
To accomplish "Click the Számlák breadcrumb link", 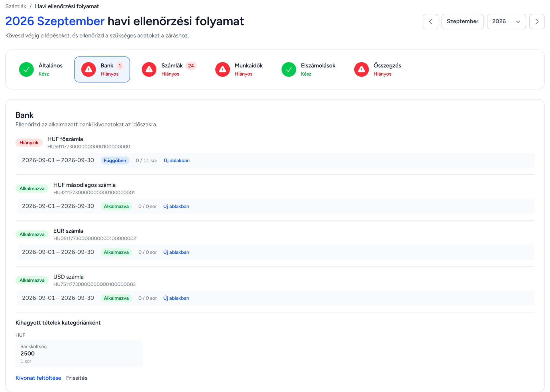I will 16,6.
